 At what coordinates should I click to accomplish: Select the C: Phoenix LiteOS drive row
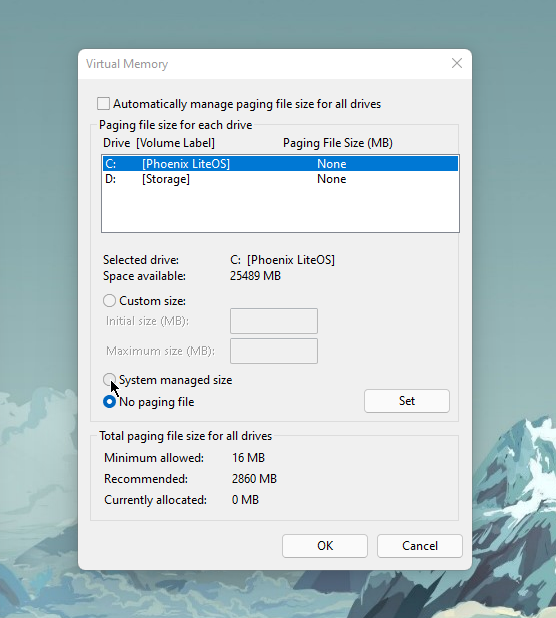pos(280,164)
